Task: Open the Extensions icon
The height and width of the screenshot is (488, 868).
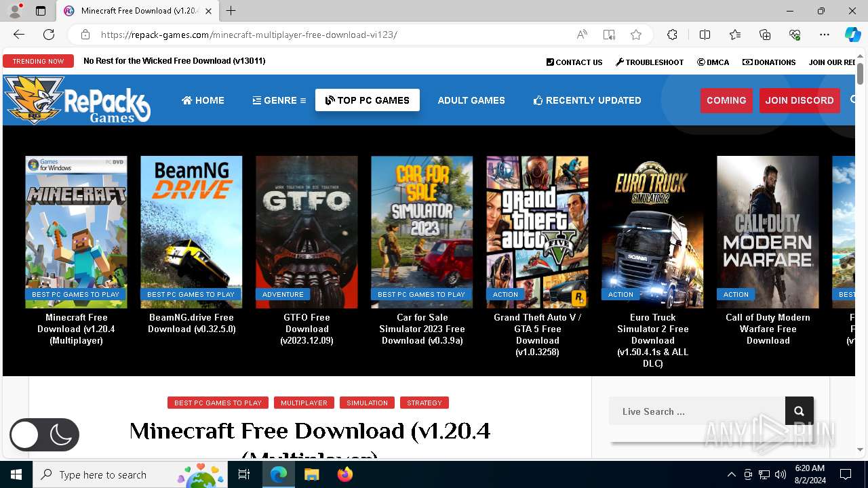Action: [x=672, y=35]
